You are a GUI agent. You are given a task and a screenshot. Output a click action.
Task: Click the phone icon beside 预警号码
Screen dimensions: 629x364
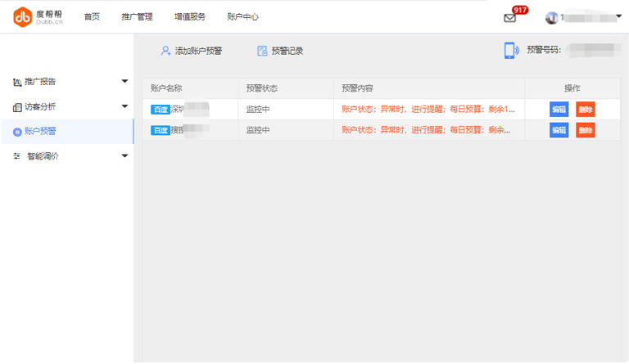511,51
